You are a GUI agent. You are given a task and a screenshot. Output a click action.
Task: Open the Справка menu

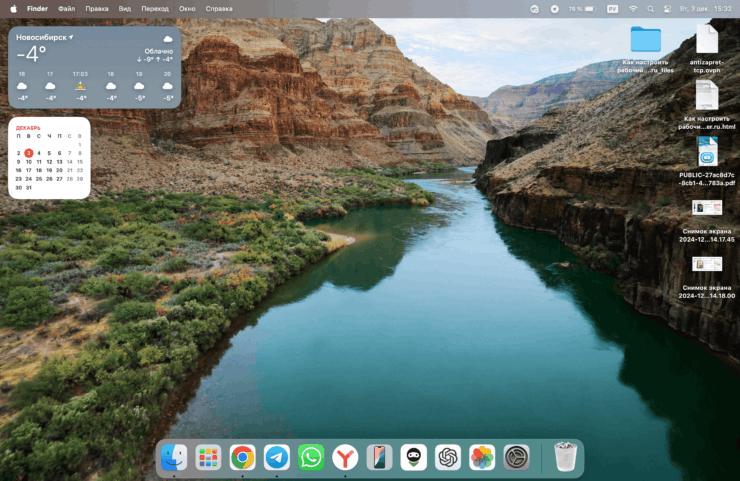219,8
